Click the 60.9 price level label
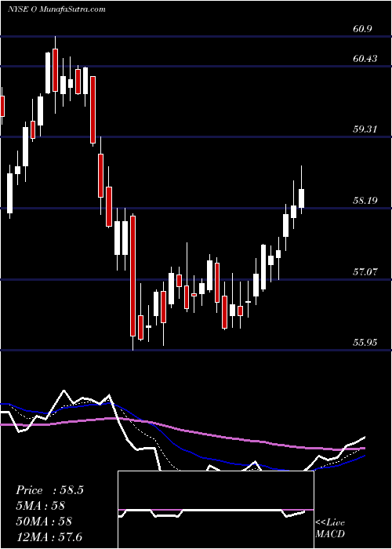The height and width of the screenshot is (549, 392). click(362, 28)
